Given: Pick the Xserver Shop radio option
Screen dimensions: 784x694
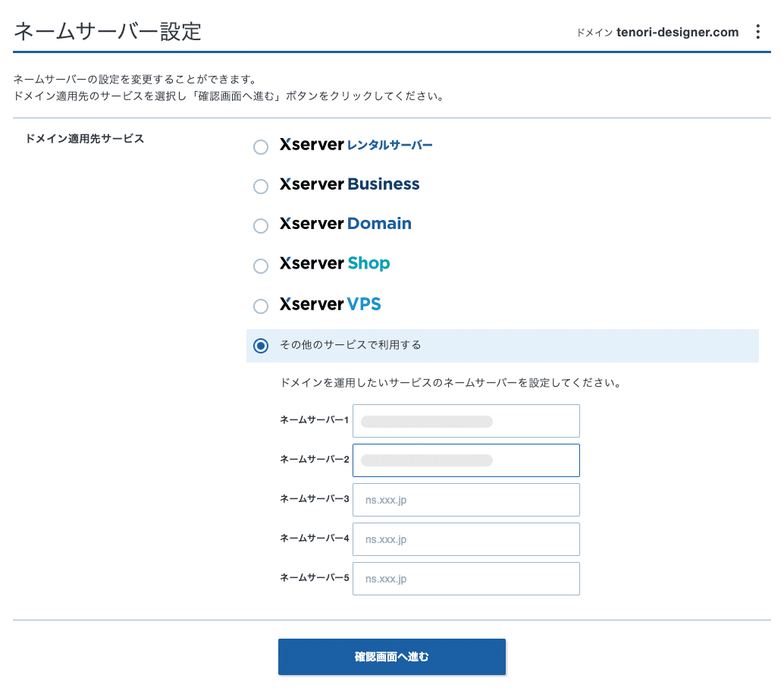Looking at the screenshot, I should pyautogui.click(x=261, y=266).
